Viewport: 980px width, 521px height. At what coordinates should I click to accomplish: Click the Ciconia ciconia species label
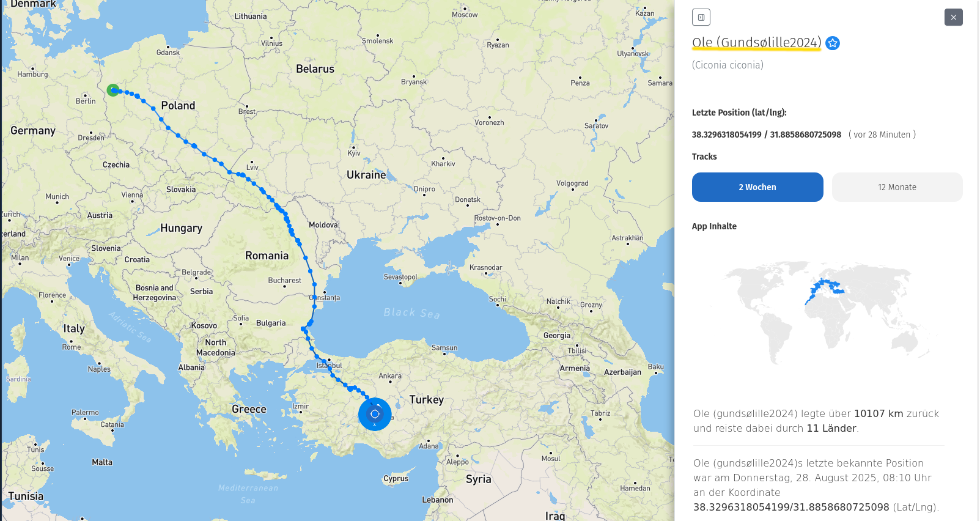[728, 65]
